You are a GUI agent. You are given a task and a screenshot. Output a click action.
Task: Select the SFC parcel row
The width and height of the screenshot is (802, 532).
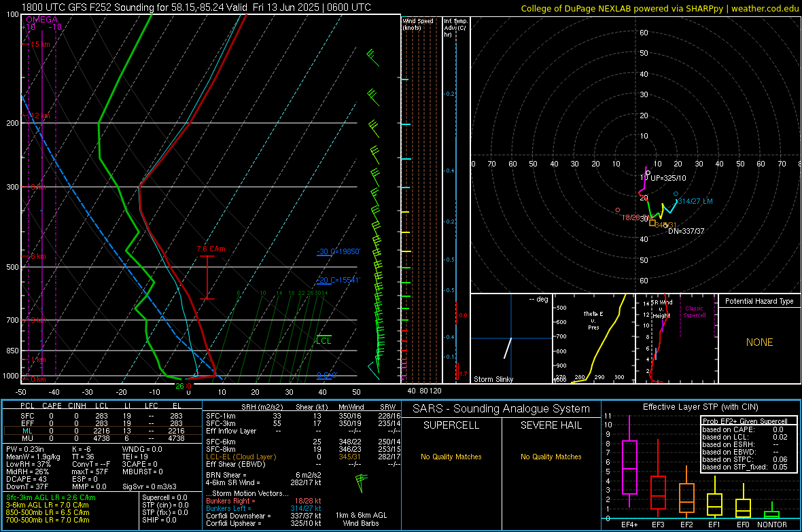coord(101,416)
